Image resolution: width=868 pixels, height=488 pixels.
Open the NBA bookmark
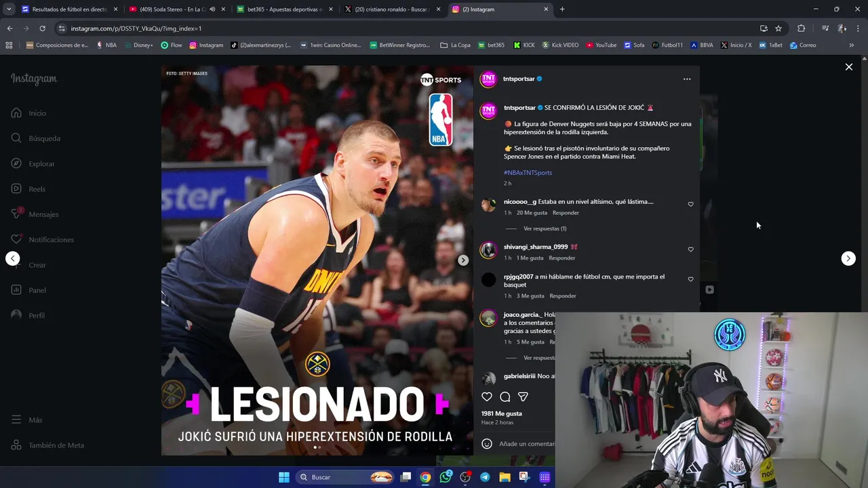tap(106, 45)
